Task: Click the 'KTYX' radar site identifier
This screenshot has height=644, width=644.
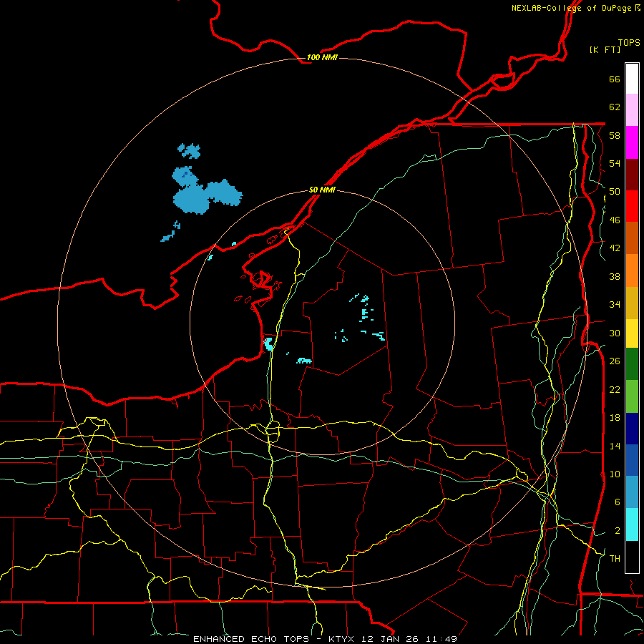Action: click(341, 639)
